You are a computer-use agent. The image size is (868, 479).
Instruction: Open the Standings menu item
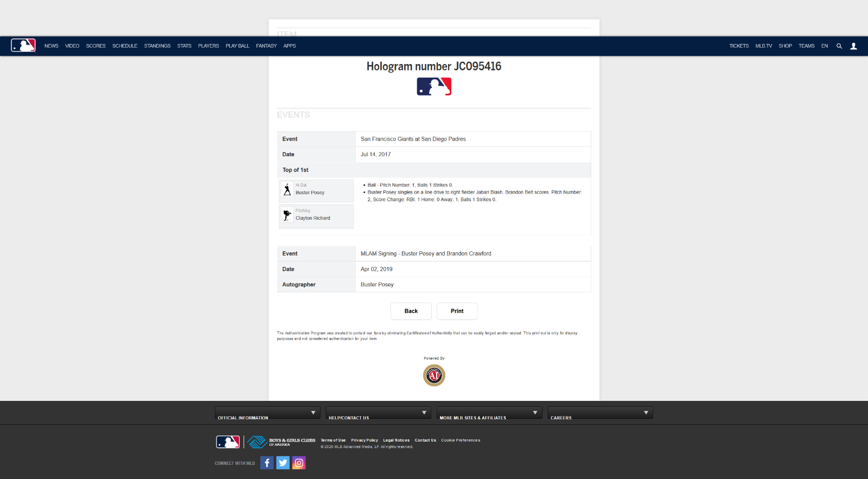pyautogui.click(x=157, y=46)
